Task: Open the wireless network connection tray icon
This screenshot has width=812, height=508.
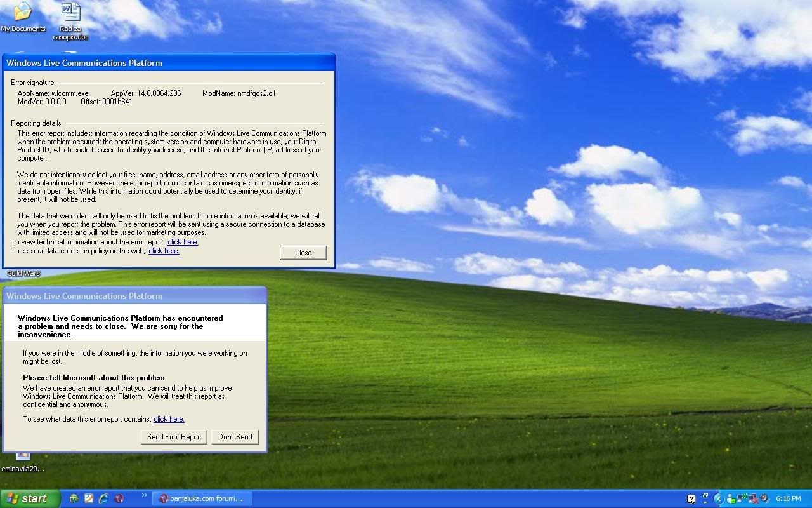Action: (x=742, y=498)
